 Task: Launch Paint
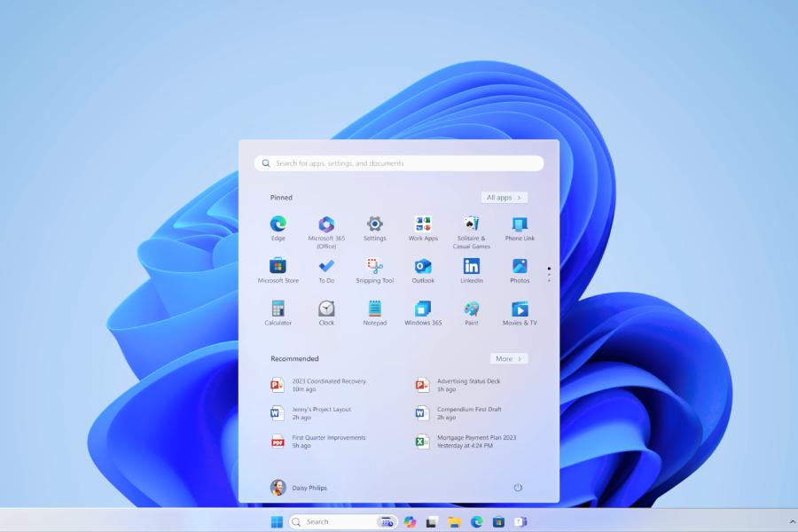(x=472, y=312)
